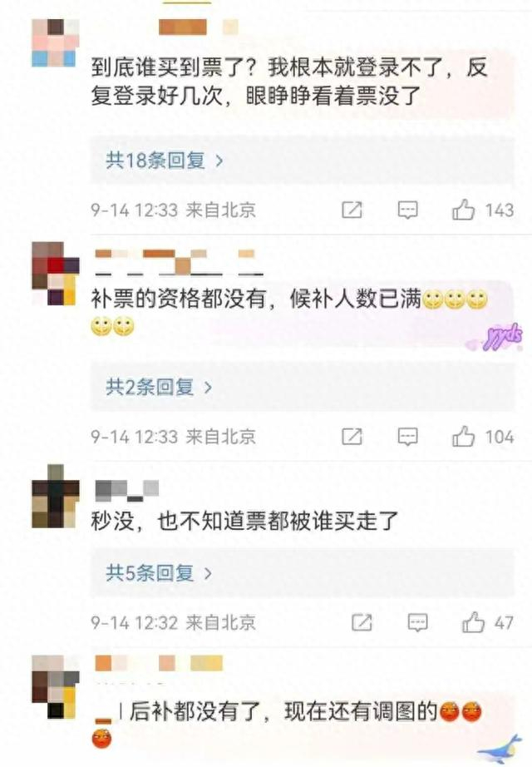The width and height of the screenshot is (532, 767).
Task: Open the comment text 秒没，也不知道票都被谁买走了
Action: tap(245, 521)
